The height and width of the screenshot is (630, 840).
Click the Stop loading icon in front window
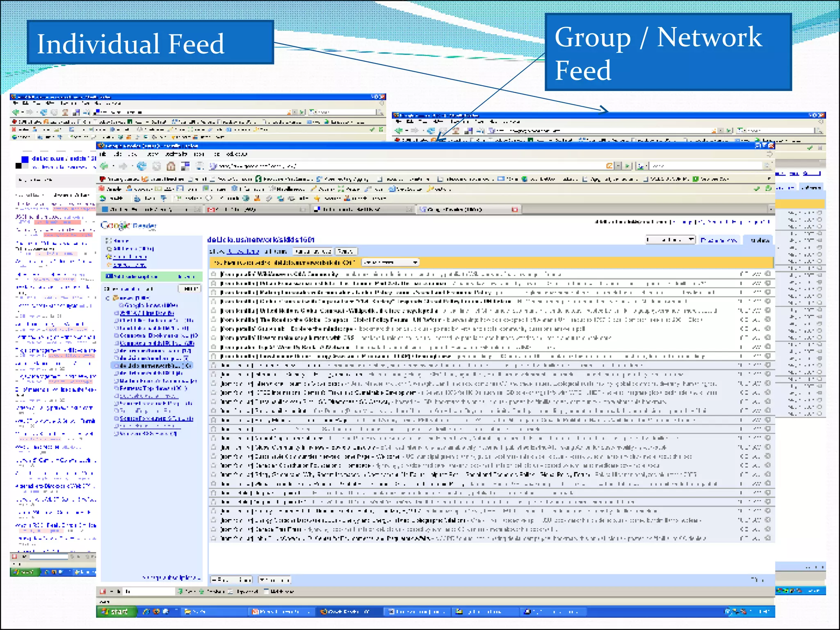coord(156,166)
